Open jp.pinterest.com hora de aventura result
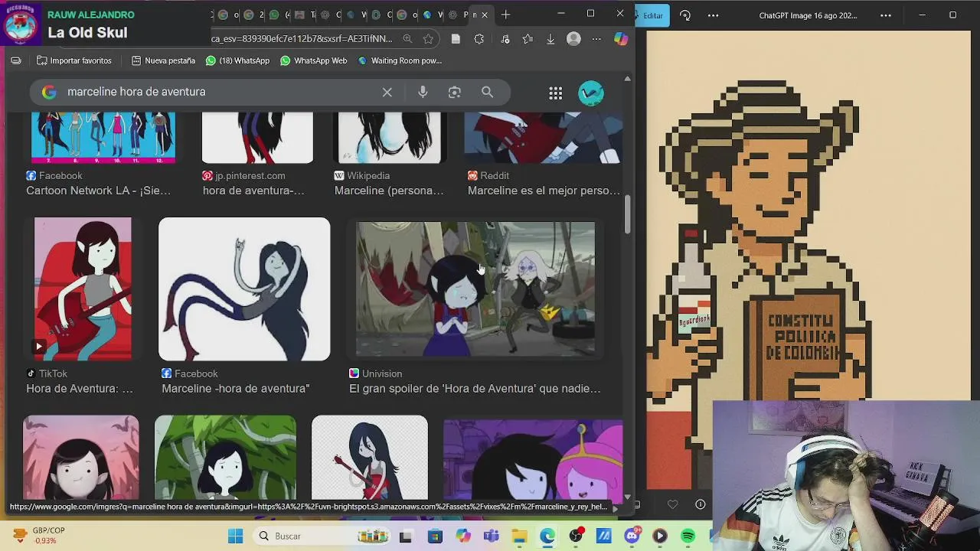The width and height of the screenshot is (980, 551). pos(253,191)
